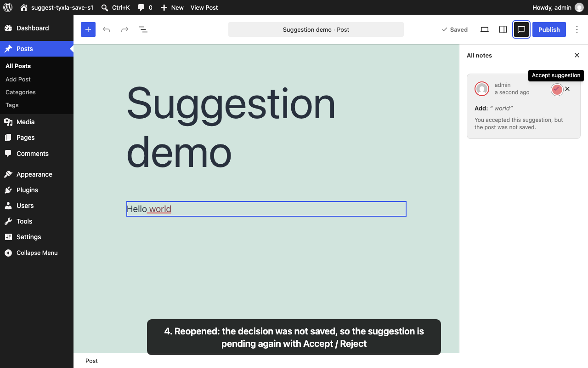Viewport: 588px width, 368px height.
Task: Click the View Post link
Action: click(204, 7)
